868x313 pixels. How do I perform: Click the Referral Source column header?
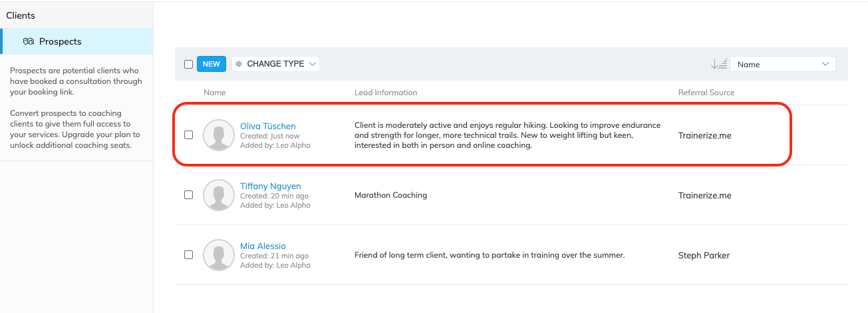pyautogui.click(x=706, y=93)
